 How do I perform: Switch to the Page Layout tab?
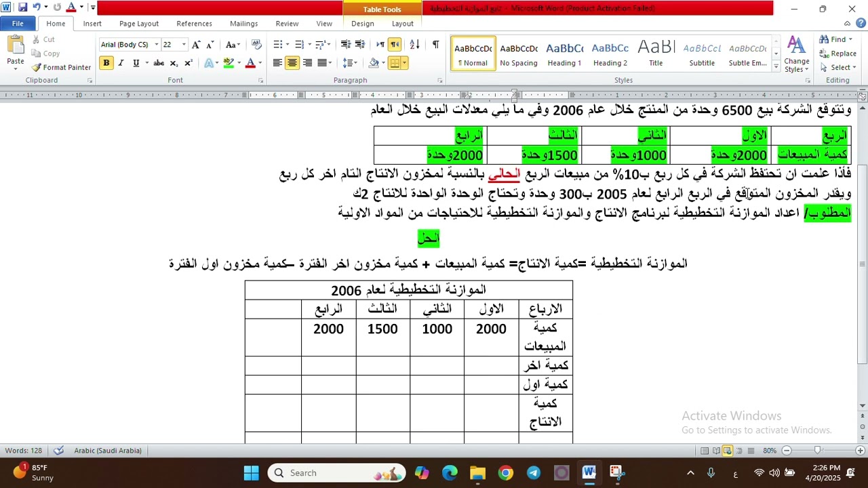click(139, 23)
